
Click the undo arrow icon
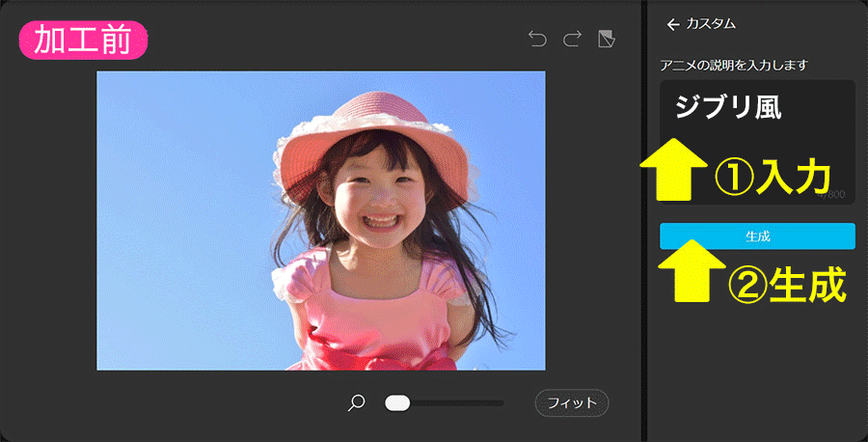pos(537,39)
